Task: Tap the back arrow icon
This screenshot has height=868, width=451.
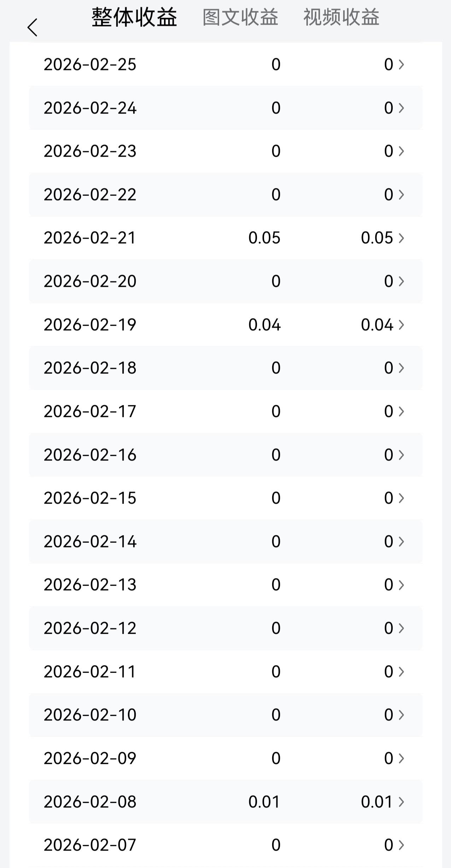Action: click(x=33, y=28)
